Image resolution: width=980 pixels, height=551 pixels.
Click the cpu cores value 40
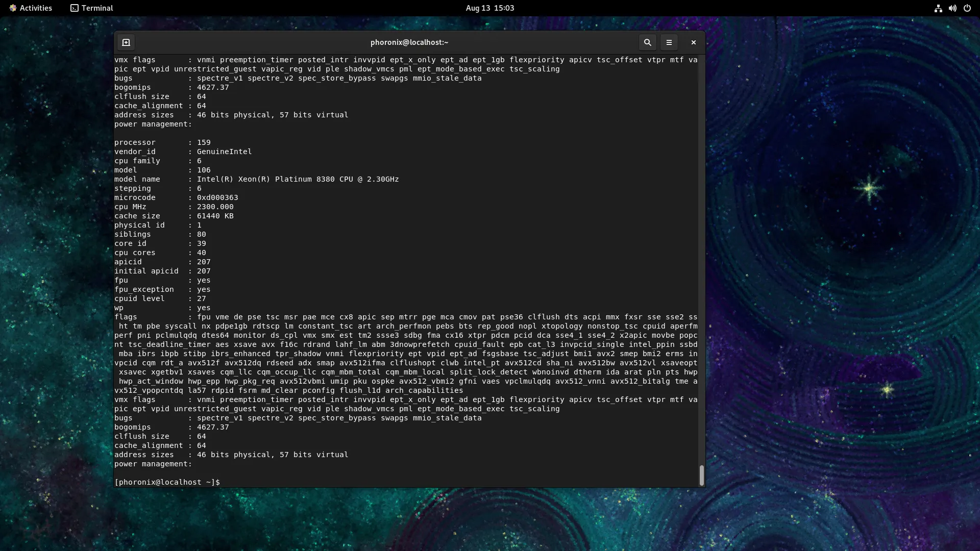click(201, 253)
